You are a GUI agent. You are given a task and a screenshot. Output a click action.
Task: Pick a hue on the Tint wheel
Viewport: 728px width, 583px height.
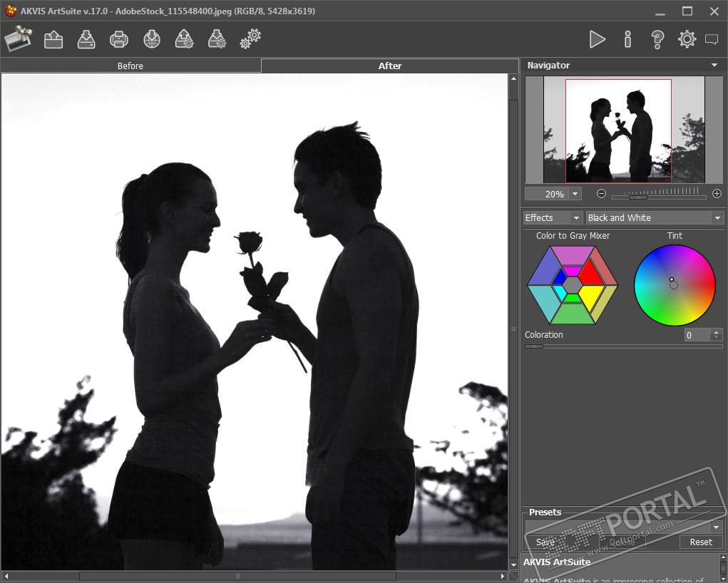[x=675, y=285]
